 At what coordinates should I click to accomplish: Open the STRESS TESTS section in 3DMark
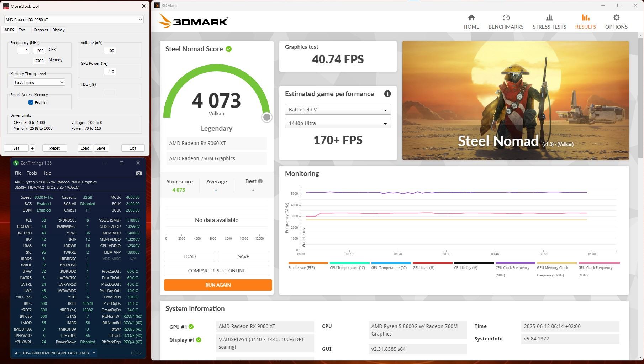(549, 22)
